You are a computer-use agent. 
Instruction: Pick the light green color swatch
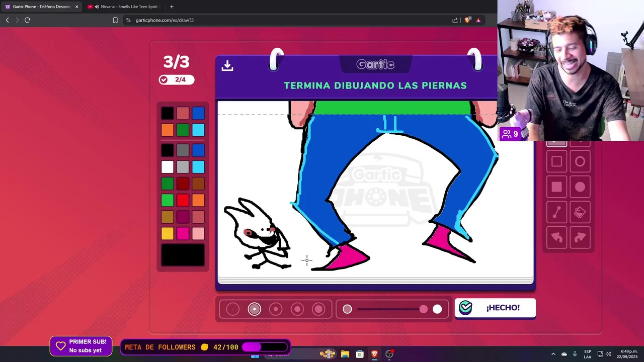[x=168, y=200]
